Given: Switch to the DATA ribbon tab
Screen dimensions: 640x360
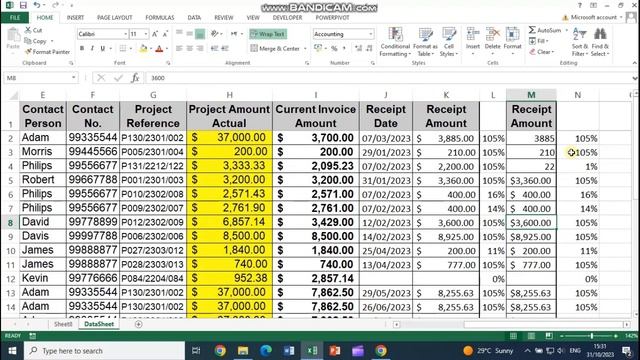Looking at the screenshot, I should 194,18.
